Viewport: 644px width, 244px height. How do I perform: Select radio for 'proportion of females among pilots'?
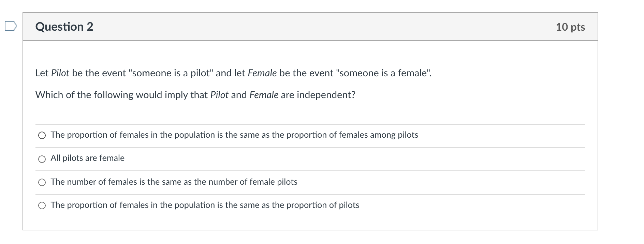point(42,136)
